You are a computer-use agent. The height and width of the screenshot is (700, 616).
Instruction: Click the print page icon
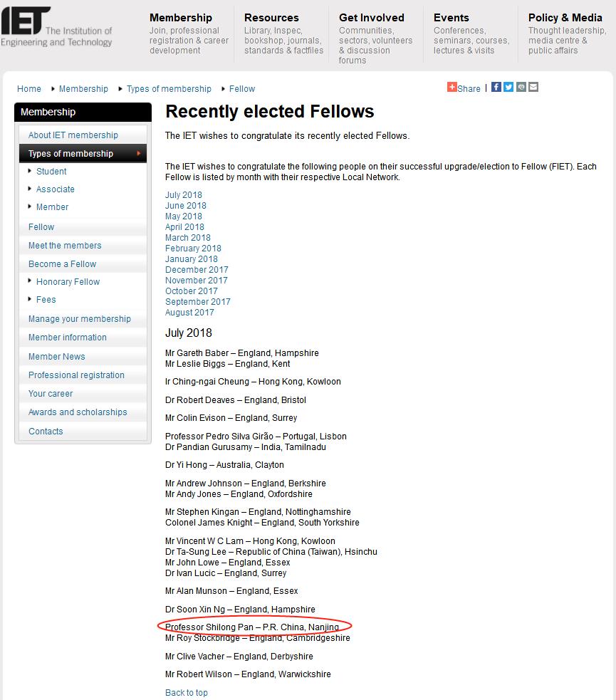(x=521, y=87)
